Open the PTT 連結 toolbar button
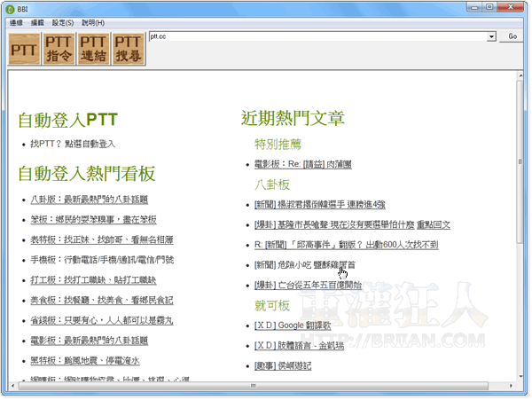532x400 pixels. tap(93, 49)
